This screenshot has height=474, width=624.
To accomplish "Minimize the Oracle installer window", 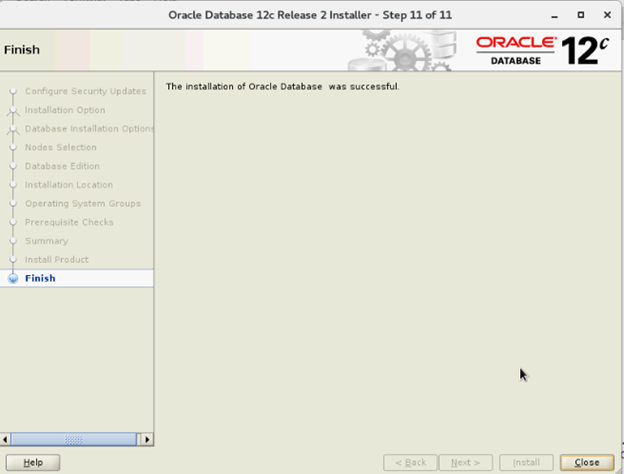I will coord(554,16).
